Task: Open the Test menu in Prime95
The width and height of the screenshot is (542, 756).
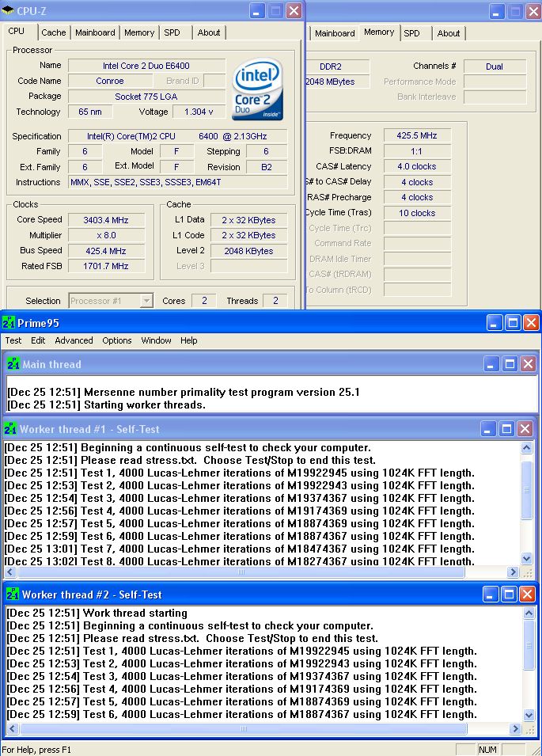Action: coord(13,340)
